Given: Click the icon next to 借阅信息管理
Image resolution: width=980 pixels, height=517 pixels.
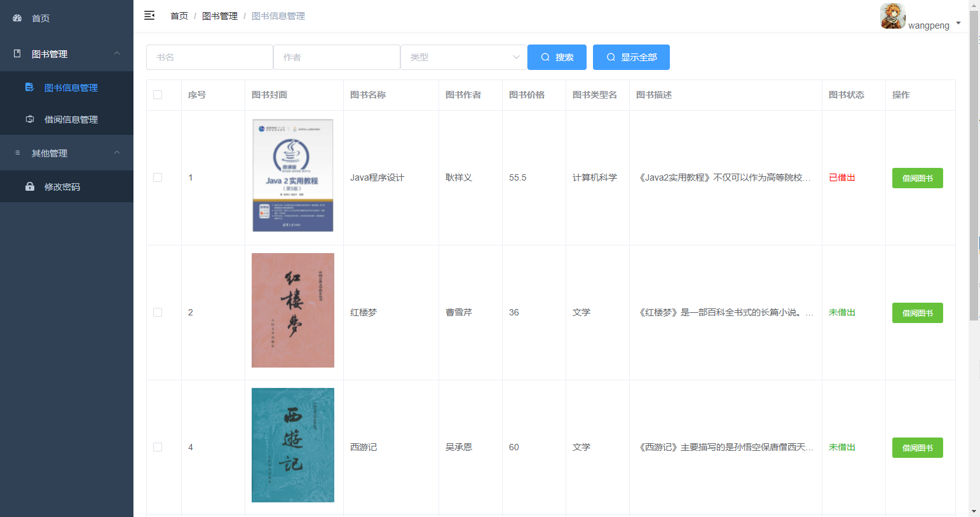Looking at the screenshot, I should click(30, 119).
